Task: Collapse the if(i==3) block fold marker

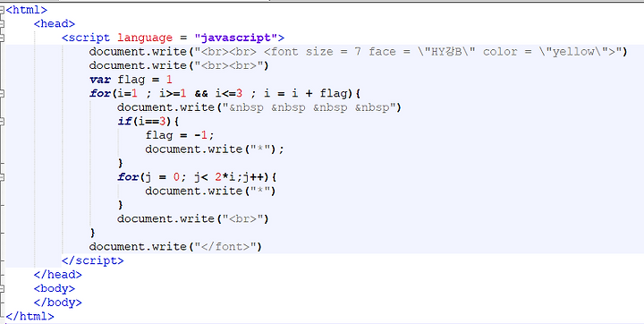Action: click(2, 122)
